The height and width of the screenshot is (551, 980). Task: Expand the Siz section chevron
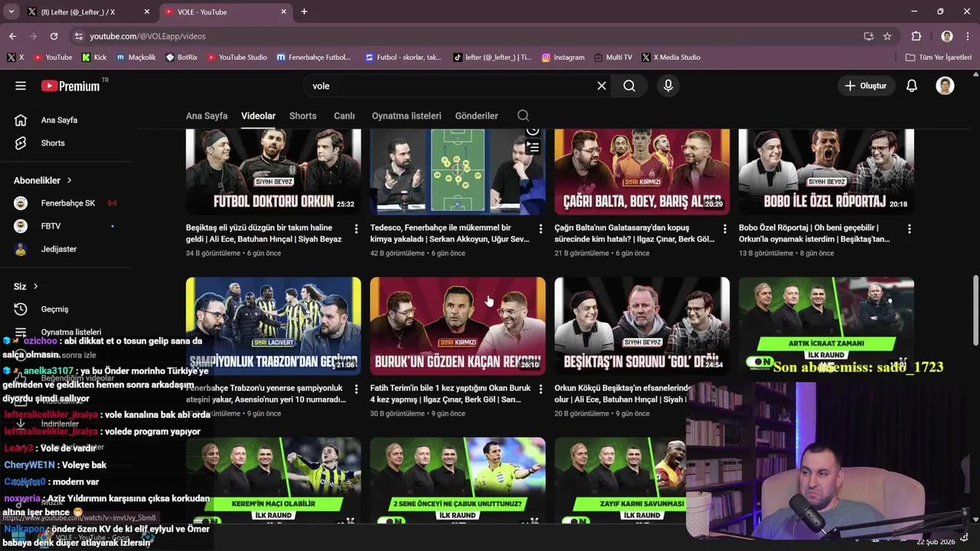[35, 286]
